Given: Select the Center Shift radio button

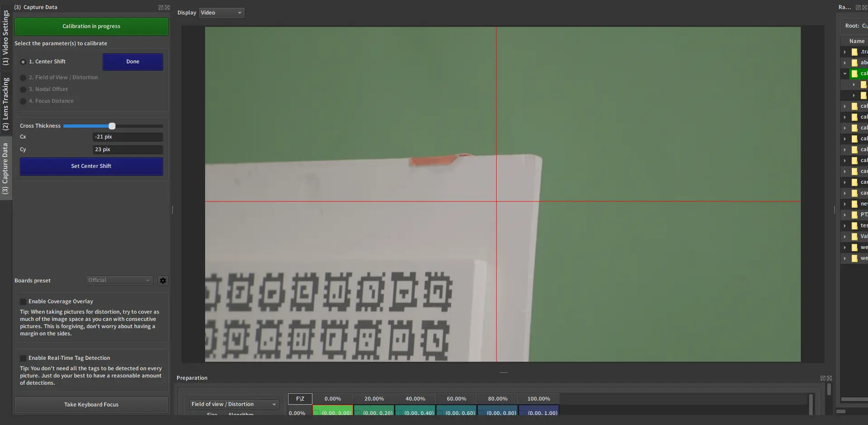Looking at the screenshot, I should point(23,62).
